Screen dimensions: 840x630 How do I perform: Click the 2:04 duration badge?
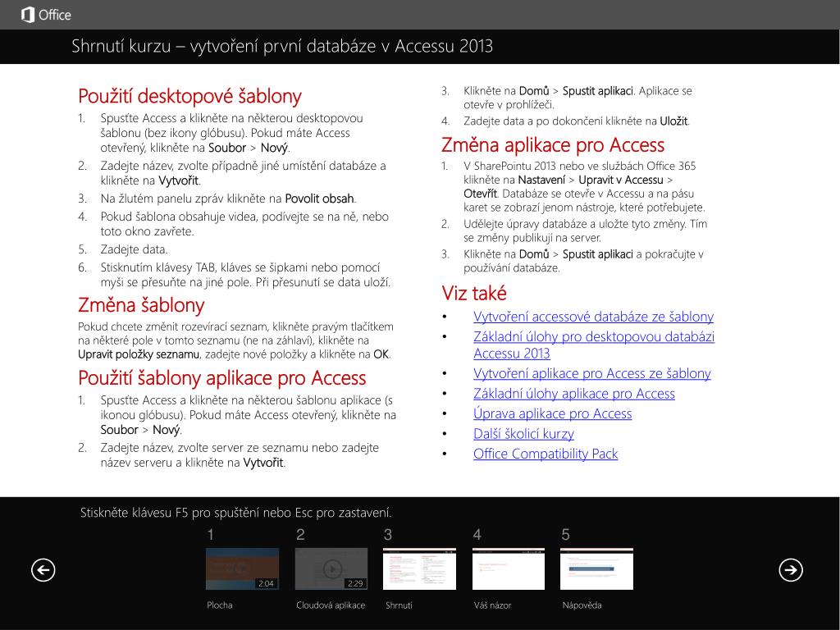[x=267, y=583]
